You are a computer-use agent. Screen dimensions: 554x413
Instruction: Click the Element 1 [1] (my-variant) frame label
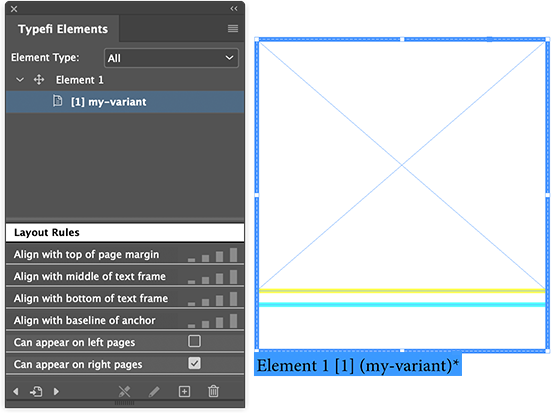tap(358, 365)
